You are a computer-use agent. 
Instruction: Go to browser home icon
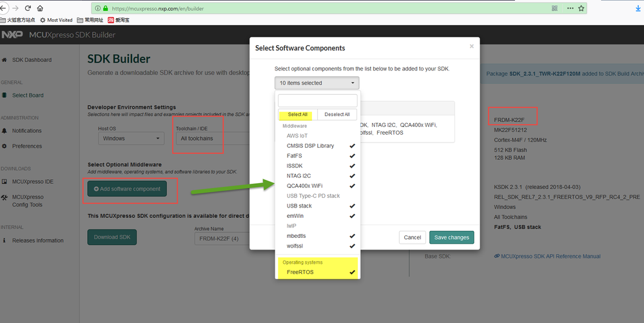40,8
